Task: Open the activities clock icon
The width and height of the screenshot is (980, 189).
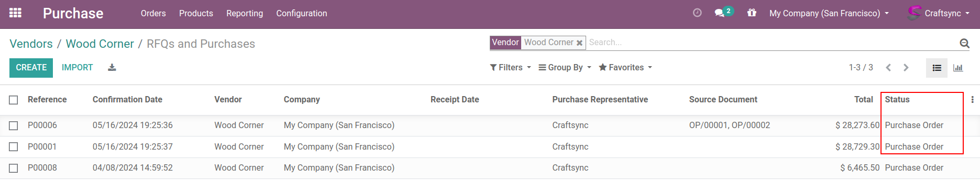Action: pos(697,13)
